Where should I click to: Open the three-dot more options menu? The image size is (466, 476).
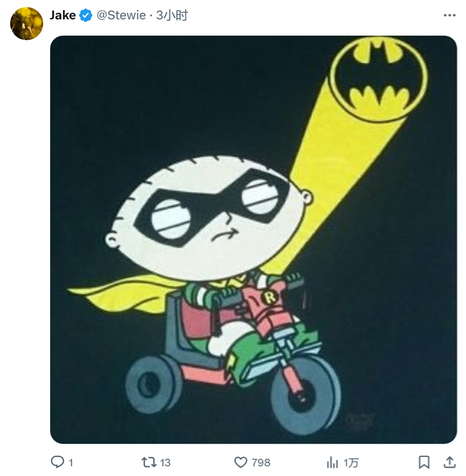(449, 16)
